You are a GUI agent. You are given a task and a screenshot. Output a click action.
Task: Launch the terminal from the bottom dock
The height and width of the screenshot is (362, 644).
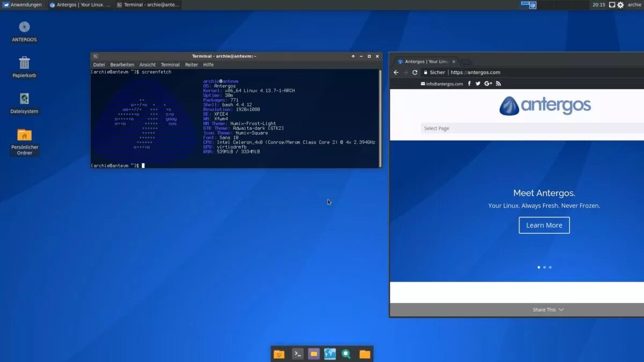297,354
